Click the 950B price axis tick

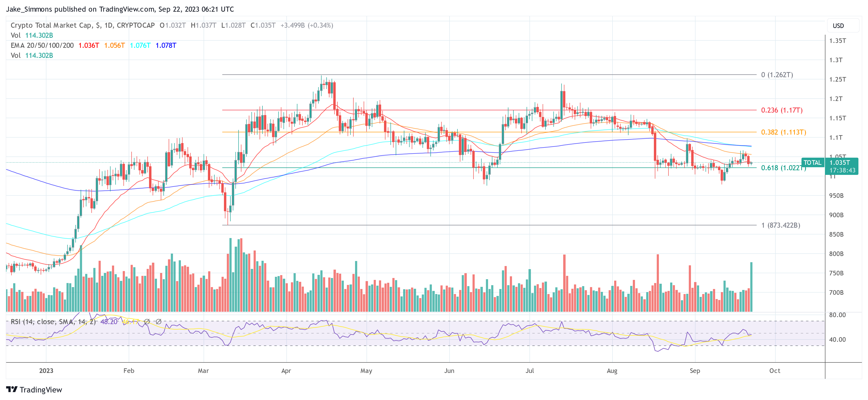[836, 196]
